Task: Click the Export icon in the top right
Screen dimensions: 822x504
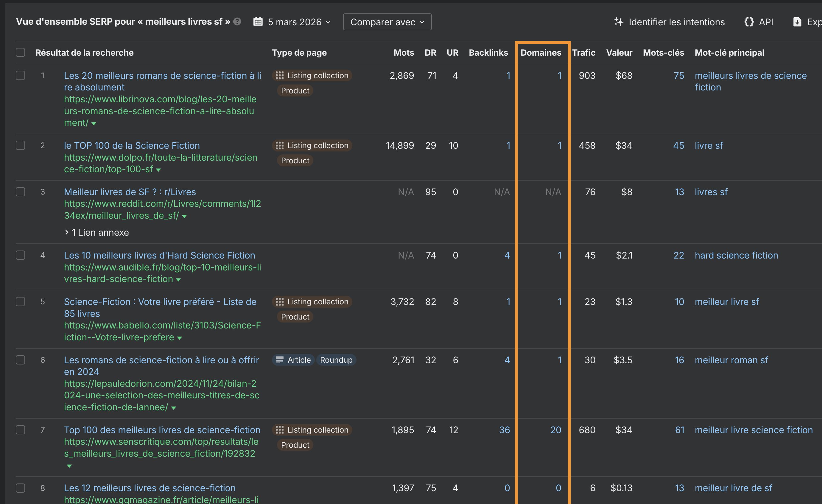Action: [798, 21]
